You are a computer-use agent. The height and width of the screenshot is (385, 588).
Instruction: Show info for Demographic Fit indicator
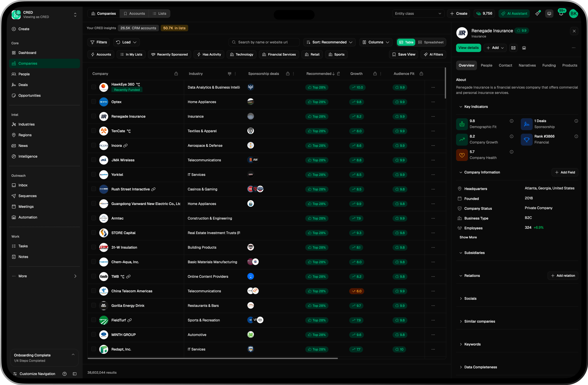click(x=512, y=121)
